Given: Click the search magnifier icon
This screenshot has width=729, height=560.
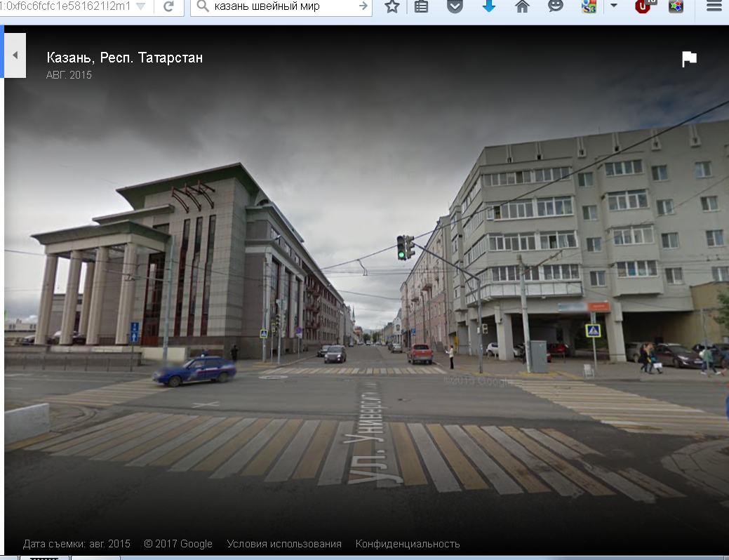Looking at the screenshot, I should 202,6.
